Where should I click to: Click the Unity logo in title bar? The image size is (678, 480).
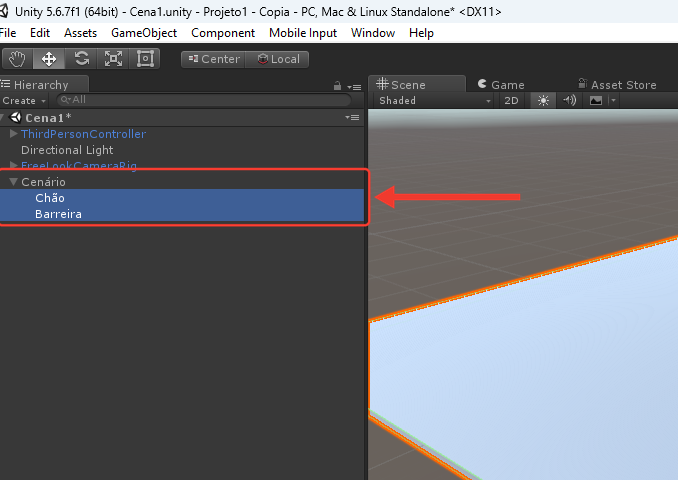click(x=3, y=11)
